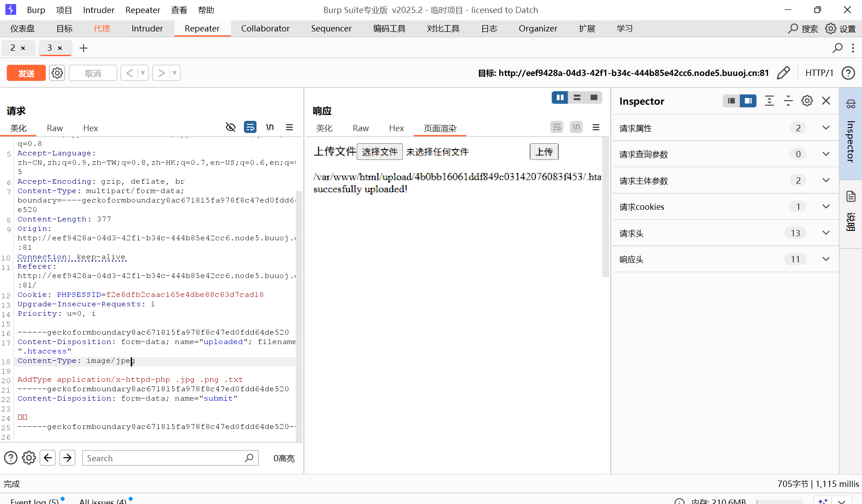The width and height of the screenshot is (862, 504).
Task: Open response panel hamburger menu
Action: pyautogui.click(x=596, y=127)
